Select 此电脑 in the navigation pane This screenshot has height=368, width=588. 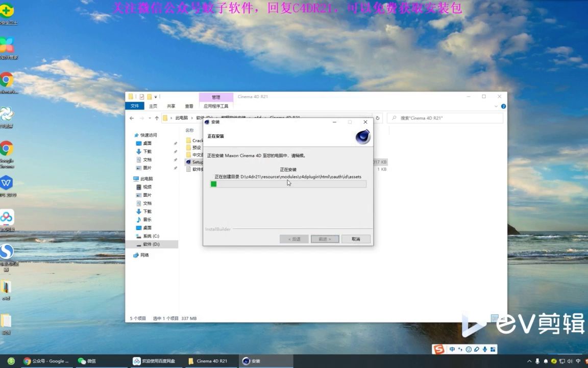click(x=146, y=179)
